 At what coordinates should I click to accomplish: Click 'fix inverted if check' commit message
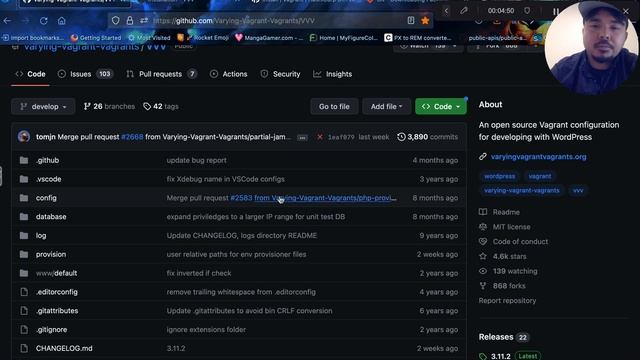point(199,273)
